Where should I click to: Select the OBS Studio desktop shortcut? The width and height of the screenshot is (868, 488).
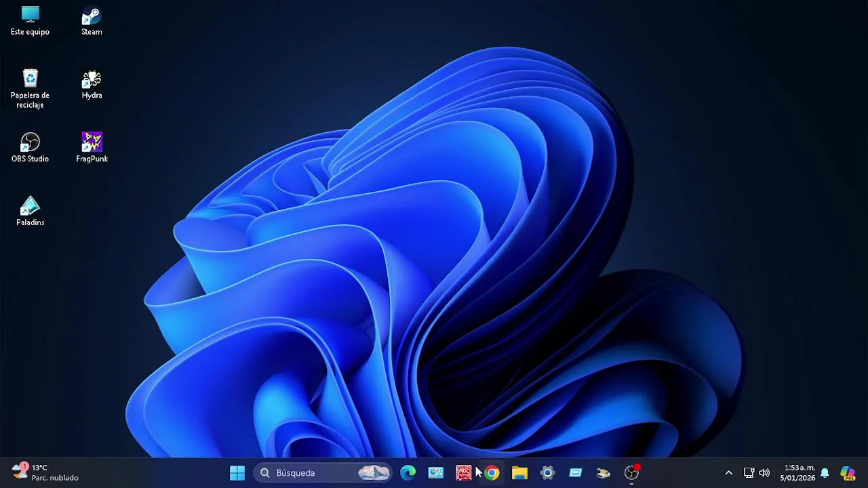[x=30, y=148]
